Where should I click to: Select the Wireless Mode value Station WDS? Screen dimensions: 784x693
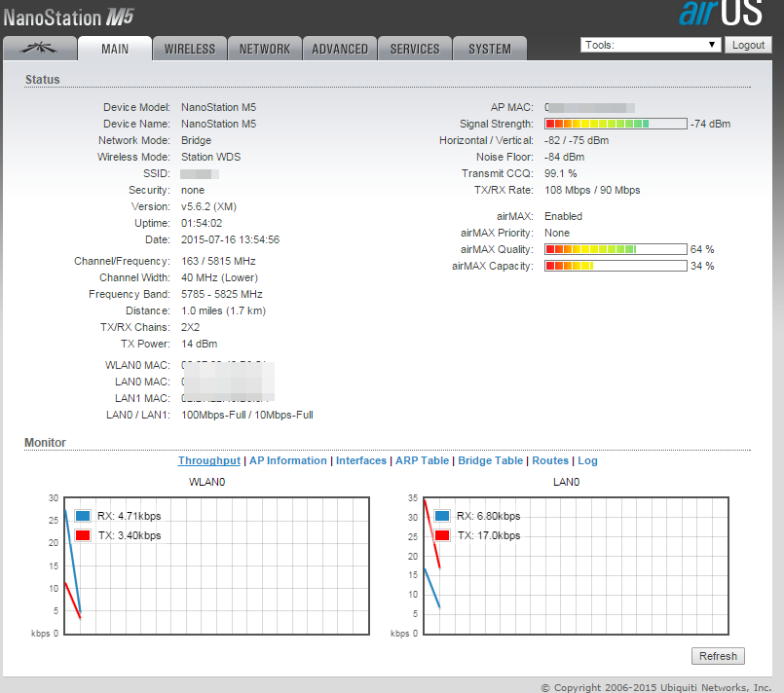(x=210, y=157)
